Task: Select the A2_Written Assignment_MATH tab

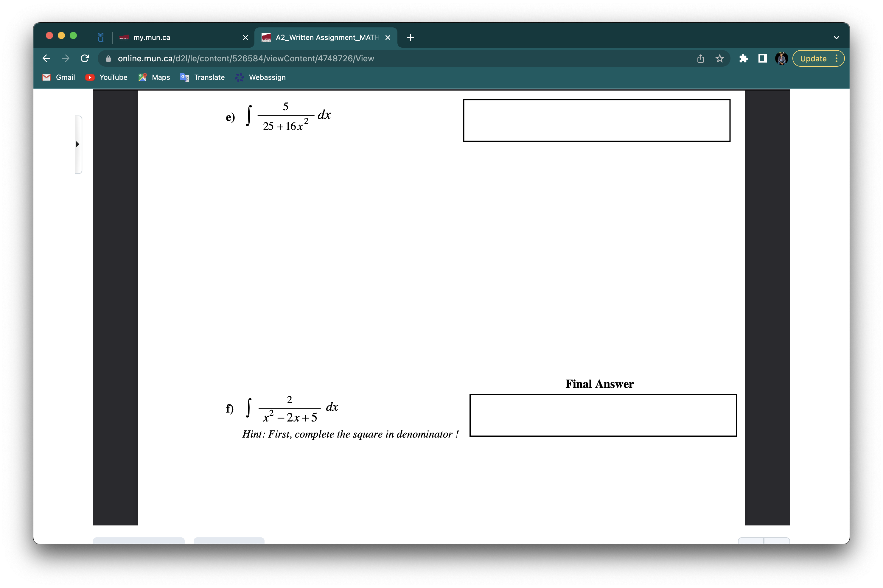Action: tap(322, 38)
